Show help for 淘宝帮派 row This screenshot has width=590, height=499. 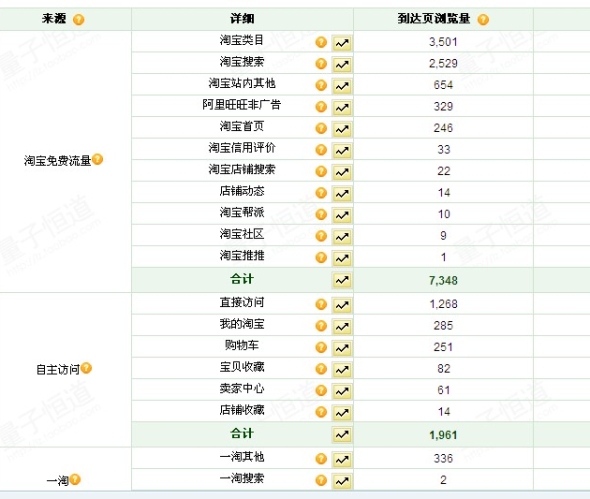coord(321,214)
